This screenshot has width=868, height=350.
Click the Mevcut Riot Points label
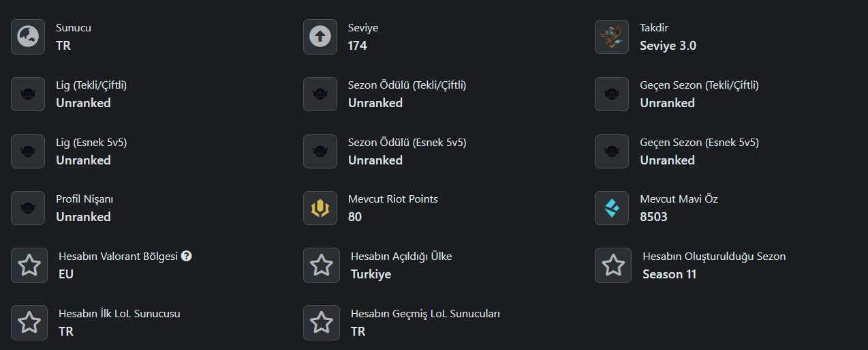(393, 199)
